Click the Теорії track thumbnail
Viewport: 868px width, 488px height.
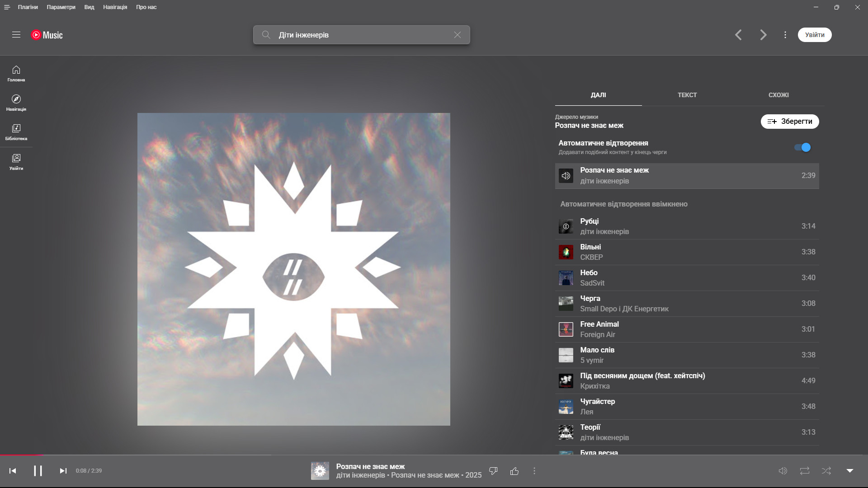tap(566, 432)
